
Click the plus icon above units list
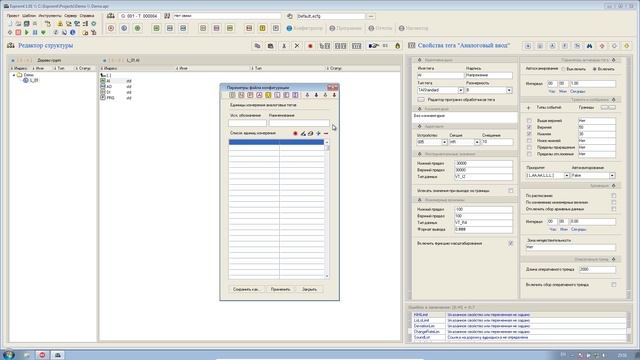pos(318,133)
